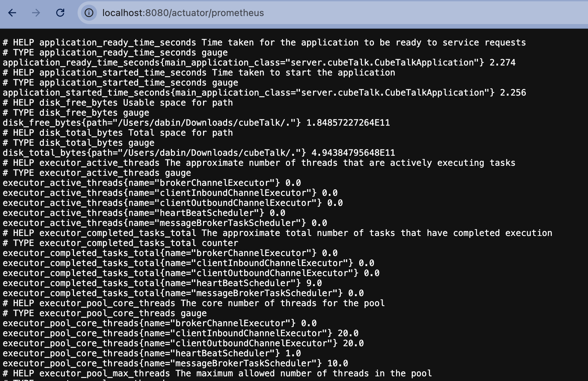Click the forward navigation arrow
Viewport: 588px width, 381px height.
[36, 13]
